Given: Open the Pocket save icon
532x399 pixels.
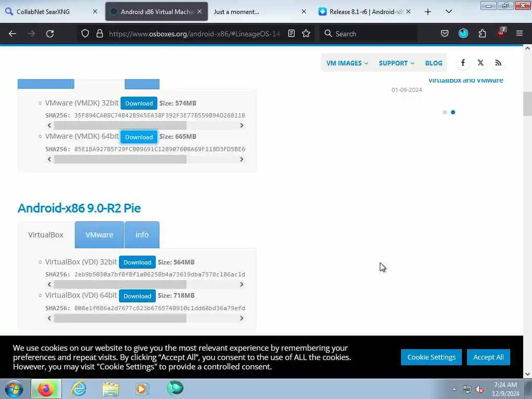Looking at the screenshot, I should [445, 34].
